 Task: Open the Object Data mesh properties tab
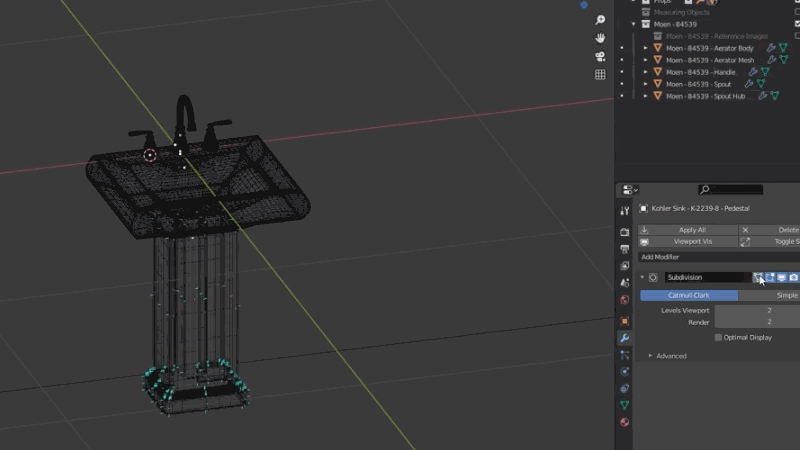(624, 405)
